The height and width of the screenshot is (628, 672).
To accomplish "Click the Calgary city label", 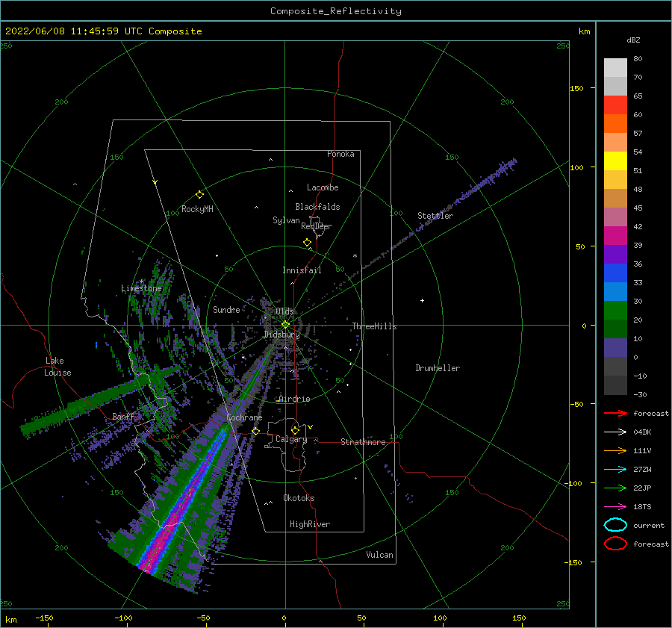I will 291,439.
